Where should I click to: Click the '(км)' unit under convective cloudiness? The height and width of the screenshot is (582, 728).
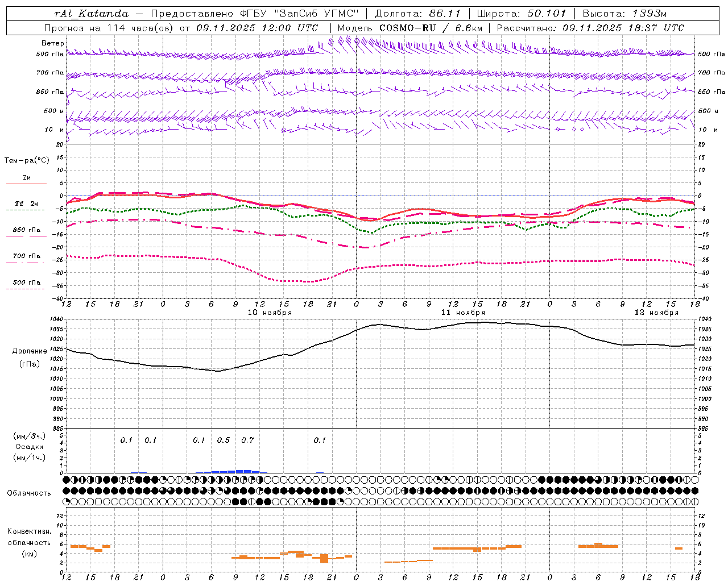coord(29,554)
